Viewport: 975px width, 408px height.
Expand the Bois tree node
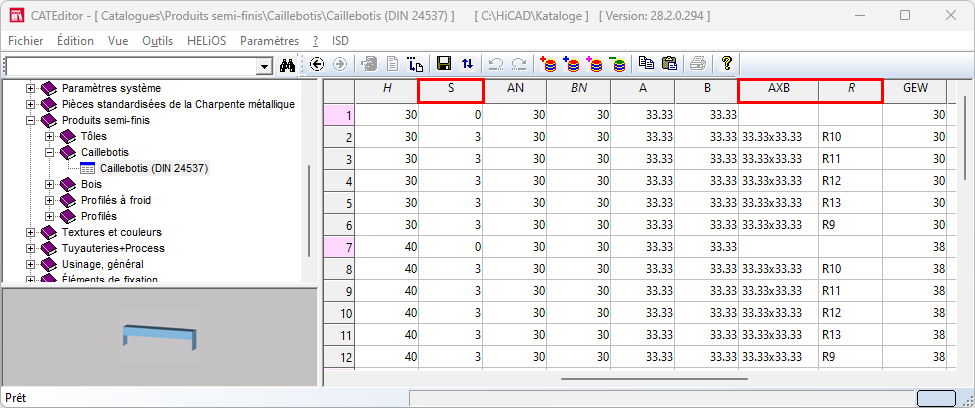coord(50,184)
